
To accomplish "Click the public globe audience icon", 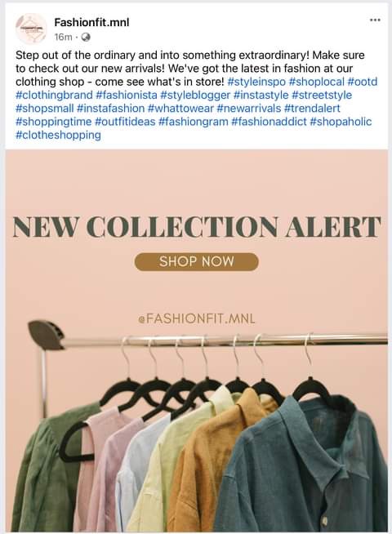I will pyautogui.click(x=87, y=37).
